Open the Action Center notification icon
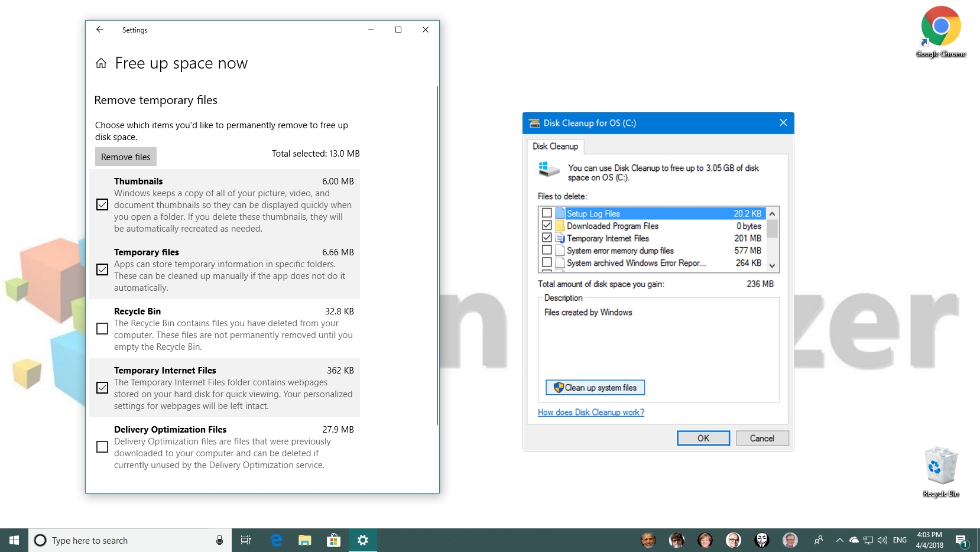Screen dimensions: 980x552 pyautogui.click(x=960, y=540)
